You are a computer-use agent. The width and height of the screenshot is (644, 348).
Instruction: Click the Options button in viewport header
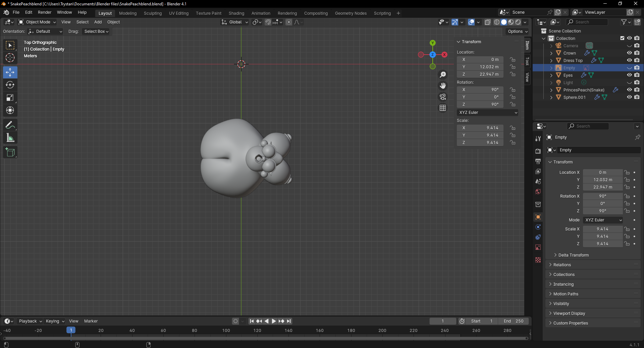coord(518,31)
